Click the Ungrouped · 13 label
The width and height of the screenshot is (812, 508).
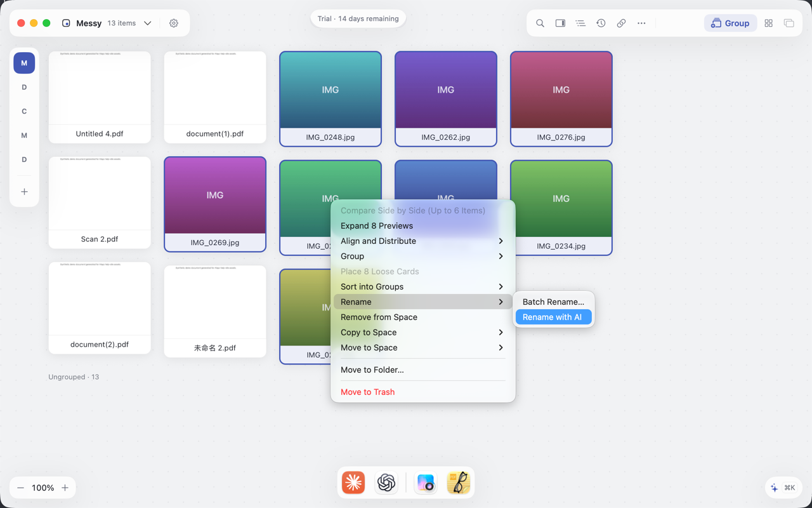pos(74,377)
